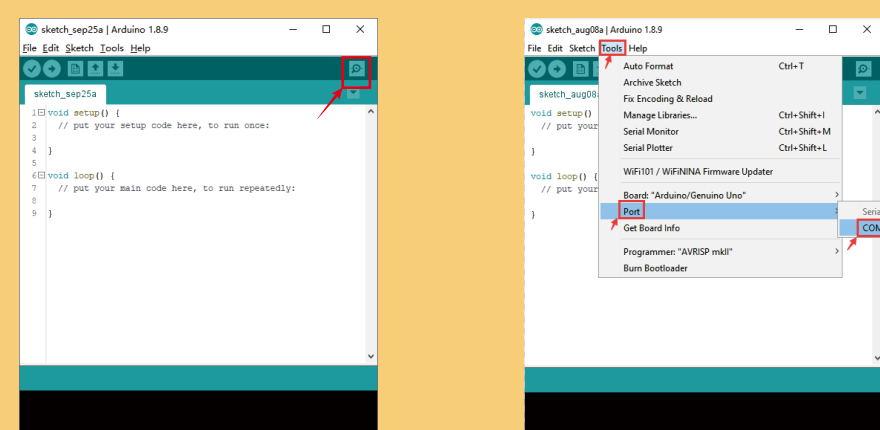Screen dimensions: 880x430
Task: Click 'put your main code here' comment line
Action: tap(177, 189)
